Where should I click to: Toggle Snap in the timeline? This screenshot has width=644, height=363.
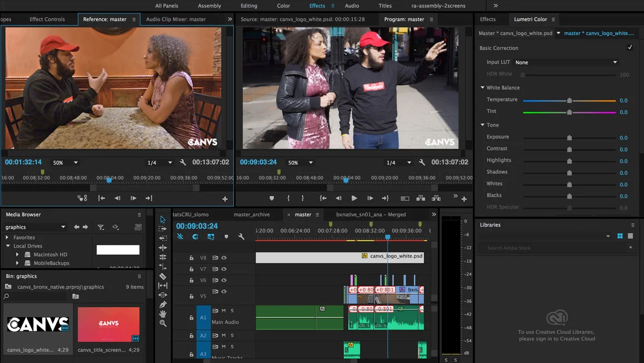click(x=195, y=237)
